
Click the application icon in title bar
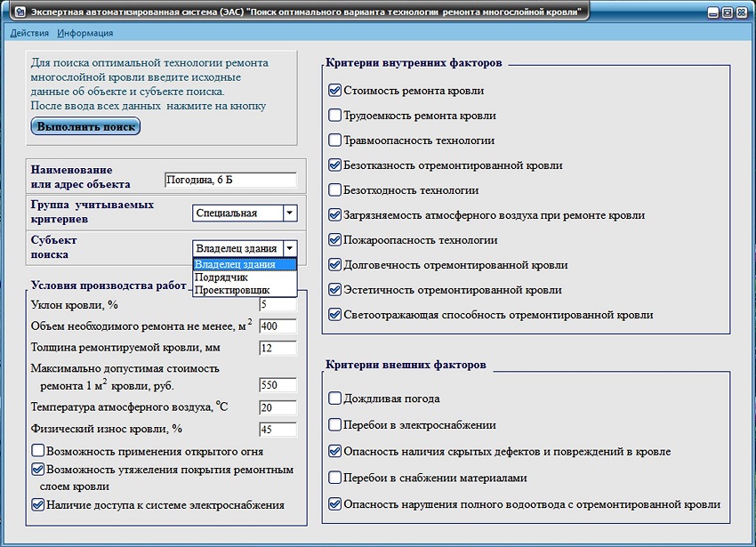[20, 11]
